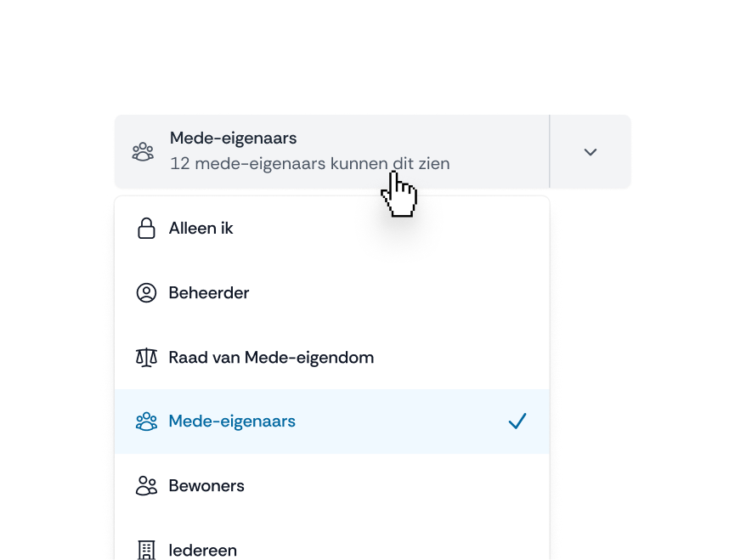Click the building icon next to Iedereen
Screen dimensions: 746x560
(146, 550)
